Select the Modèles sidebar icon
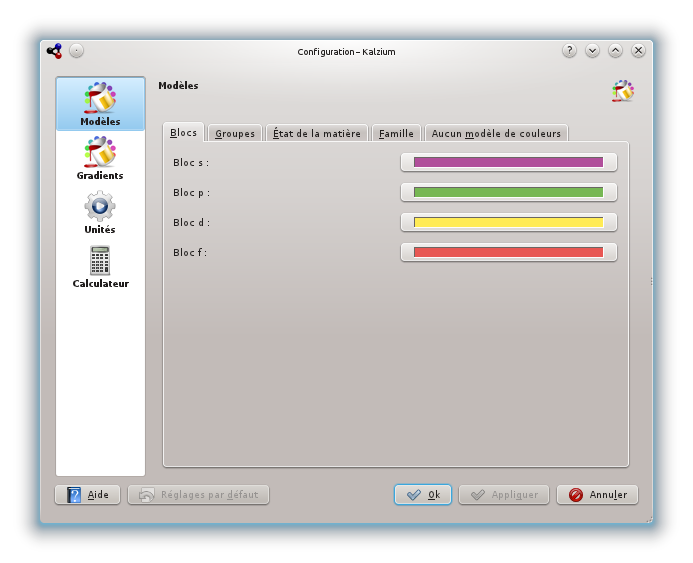 [x=100, y=104]
